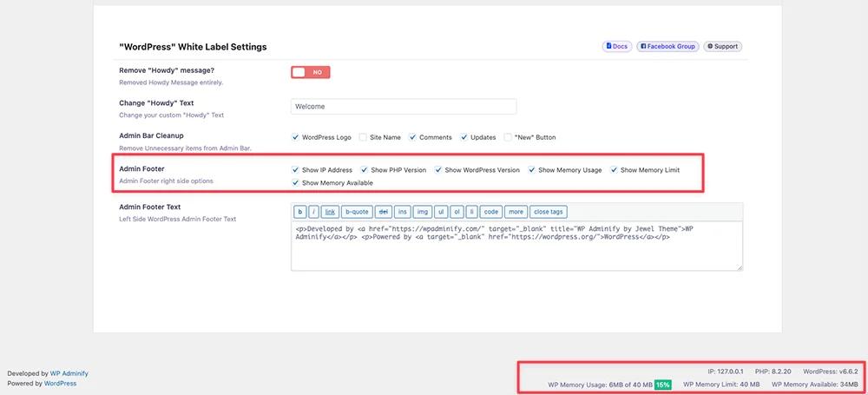Uncheck the Updates checkbox
This screenshot has height=395, width=868.
[x=464, y=137]
